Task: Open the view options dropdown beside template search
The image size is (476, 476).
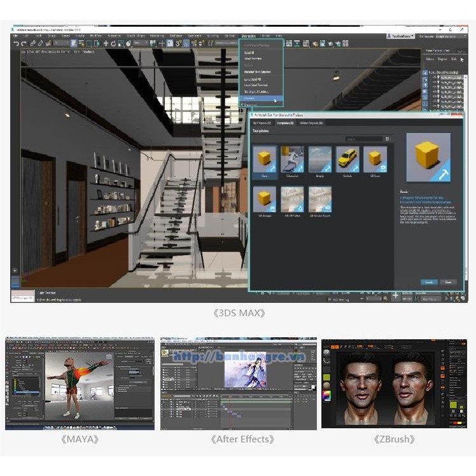Action: [x=387, y=139]
